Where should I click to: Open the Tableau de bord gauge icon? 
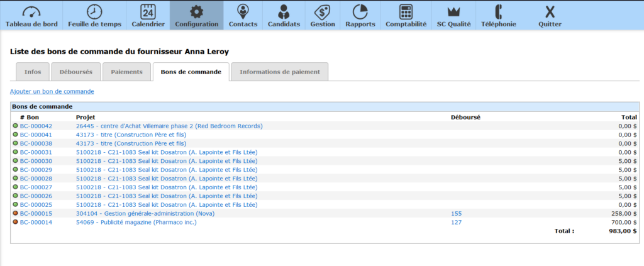point(31,12)
